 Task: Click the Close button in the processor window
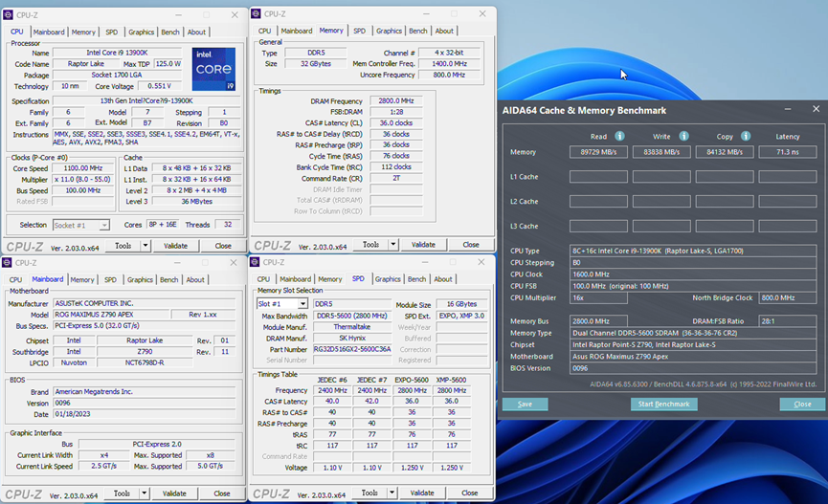click(223, 246)
